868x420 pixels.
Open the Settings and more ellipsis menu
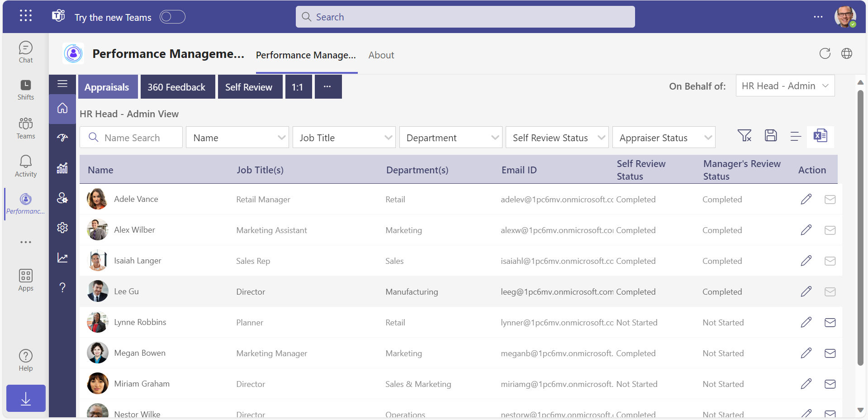click(818, 17)
